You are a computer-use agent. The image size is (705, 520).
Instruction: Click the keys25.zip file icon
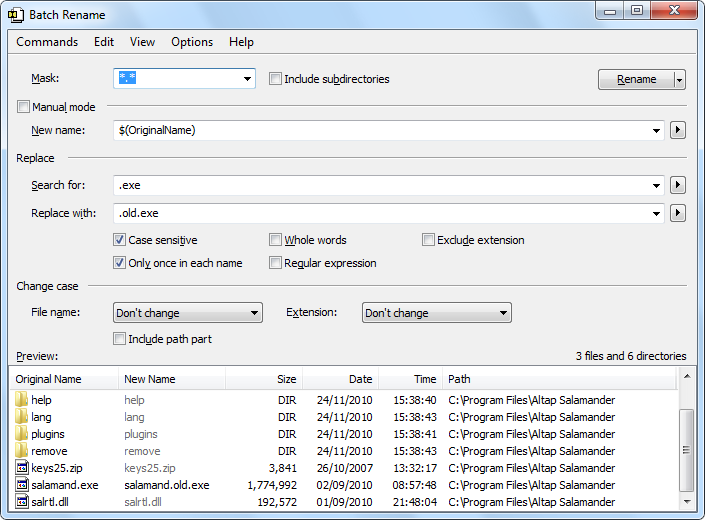tap(22, 468)
